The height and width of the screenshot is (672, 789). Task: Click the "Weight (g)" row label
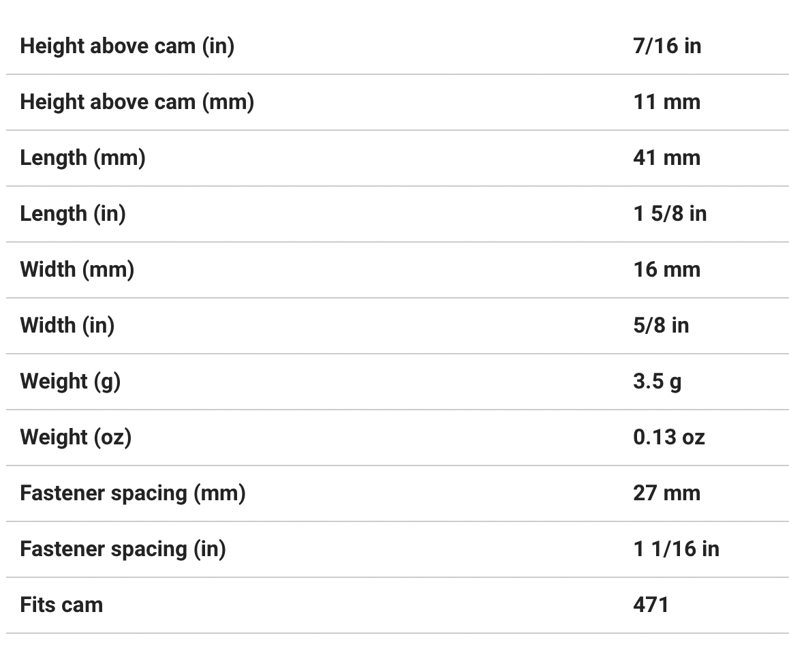point(70,382)
